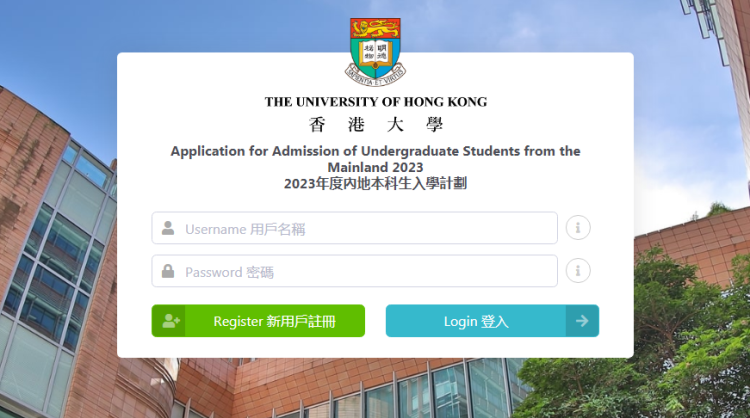This screenshot has height=418, width=750.
Task: Click the Login 登入 button
Action: (x=492, y=321)
